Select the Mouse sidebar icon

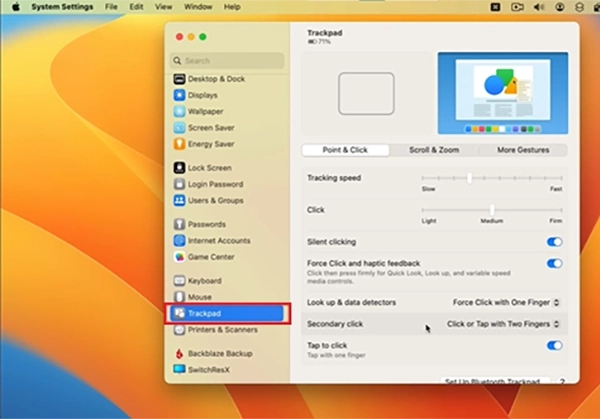(179, 297)
